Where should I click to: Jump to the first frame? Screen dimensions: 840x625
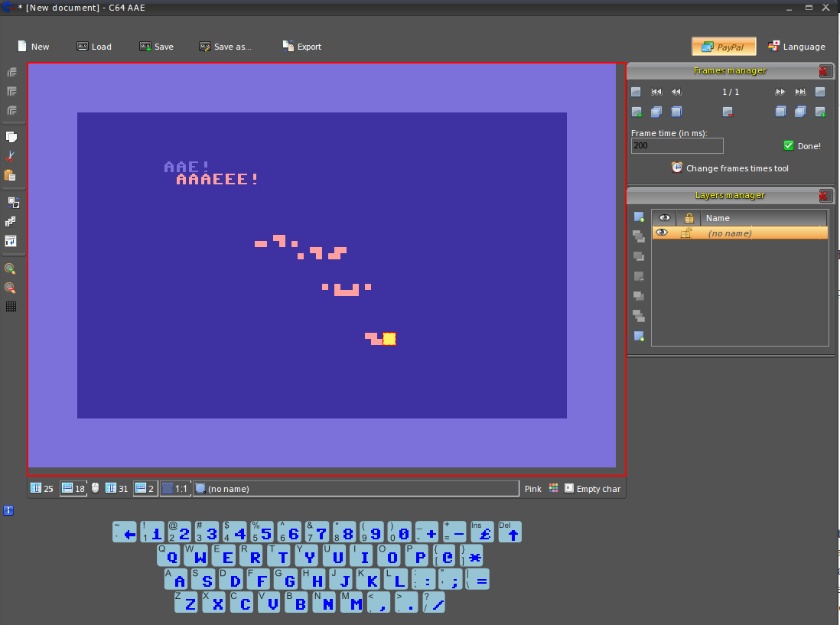coord(656,92)
